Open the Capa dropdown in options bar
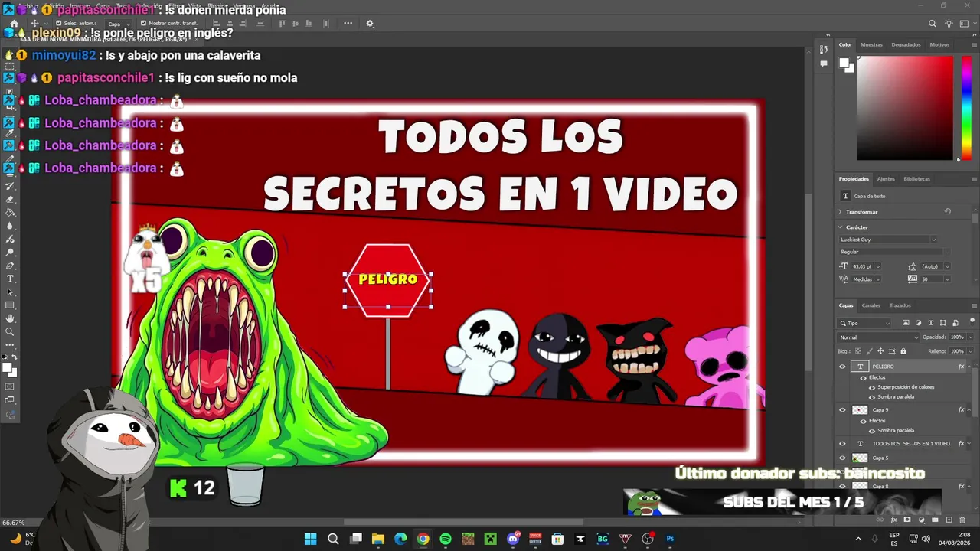The width and height of the screenshot is (980, 551). point(116,24)
